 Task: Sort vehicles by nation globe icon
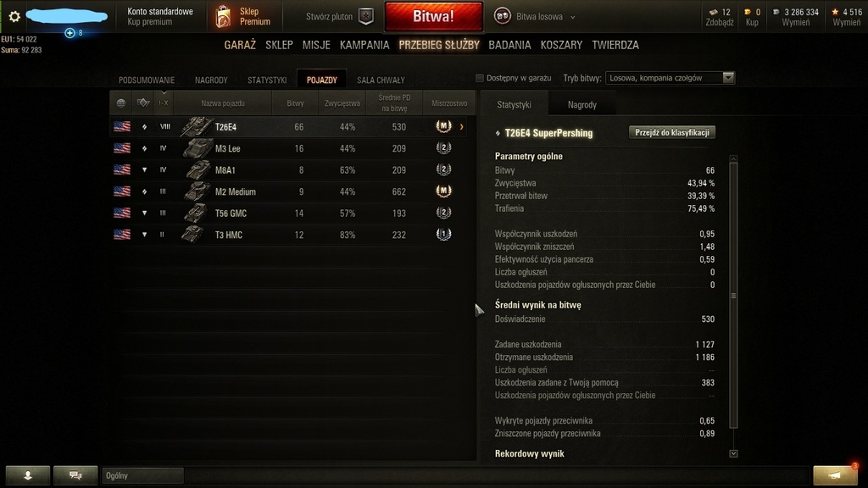click(120, 103)
